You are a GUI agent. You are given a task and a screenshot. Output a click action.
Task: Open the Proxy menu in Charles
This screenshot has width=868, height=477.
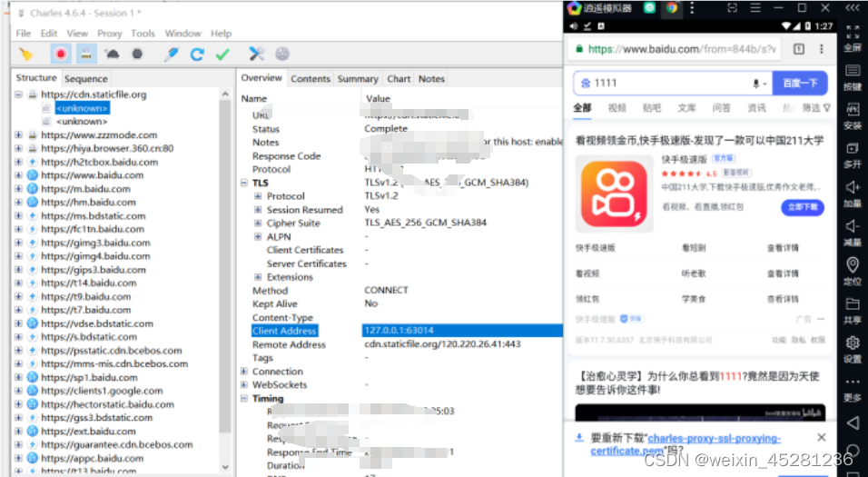tap(109, 34)
